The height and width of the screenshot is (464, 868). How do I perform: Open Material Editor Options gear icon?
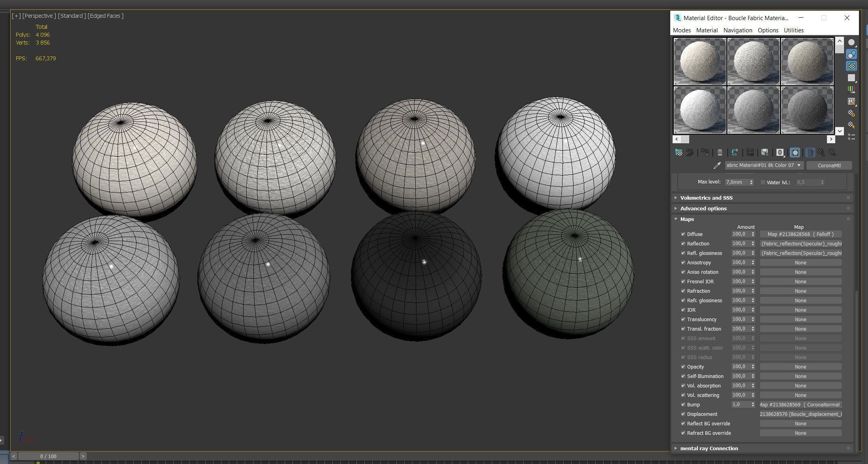[851, 113]
